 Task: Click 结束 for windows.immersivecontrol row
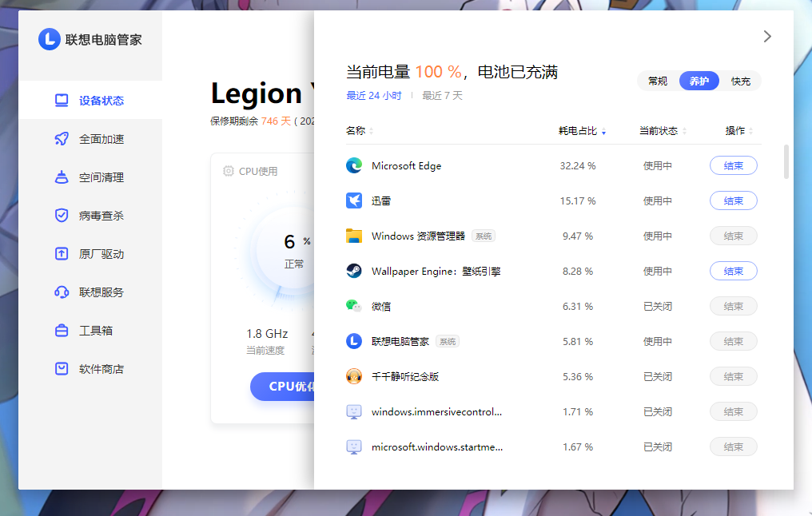pos(734,411)
